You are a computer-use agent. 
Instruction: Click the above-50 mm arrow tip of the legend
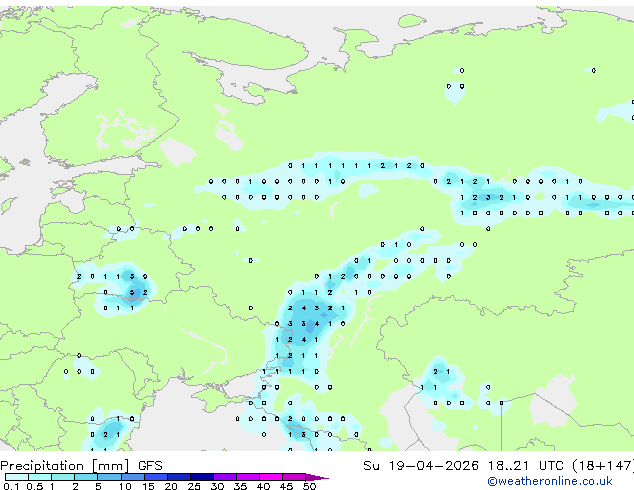point(317,477)
